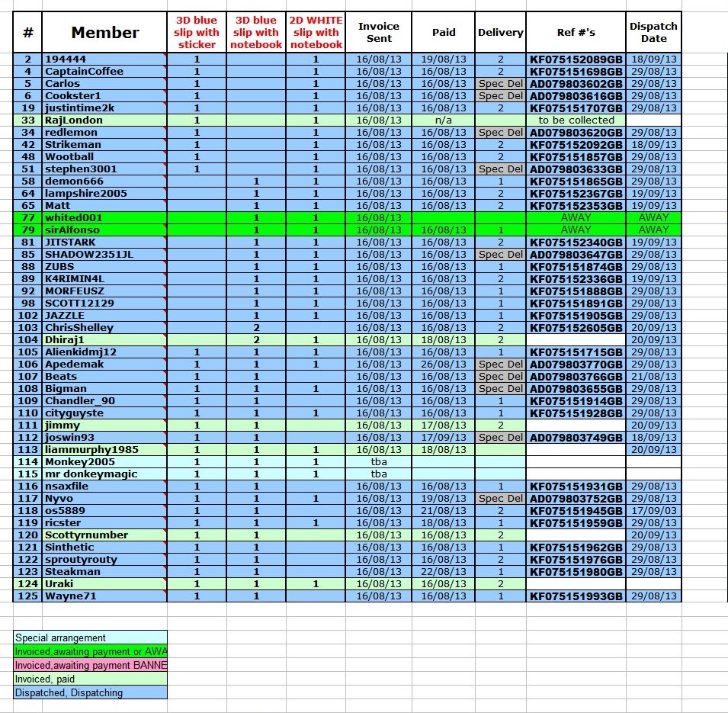Screen dimensions: 728x713
Task: Click the Delivery column header
Action: [x=501, y=33]
